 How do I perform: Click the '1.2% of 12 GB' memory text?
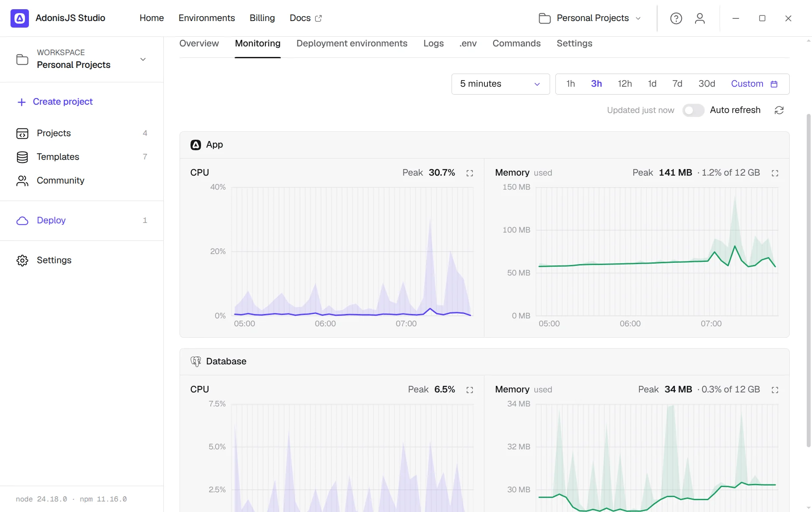[731, 173]
